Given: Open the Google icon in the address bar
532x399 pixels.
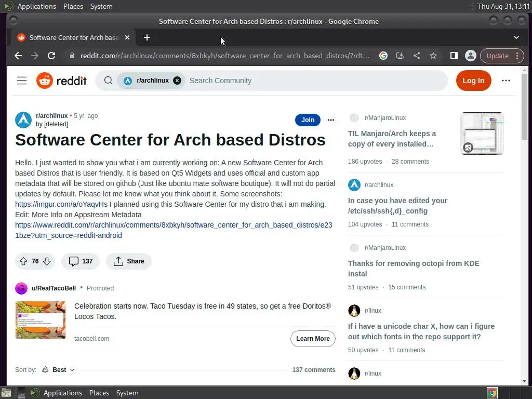Looking at the screenshot, I should (383, 56).
